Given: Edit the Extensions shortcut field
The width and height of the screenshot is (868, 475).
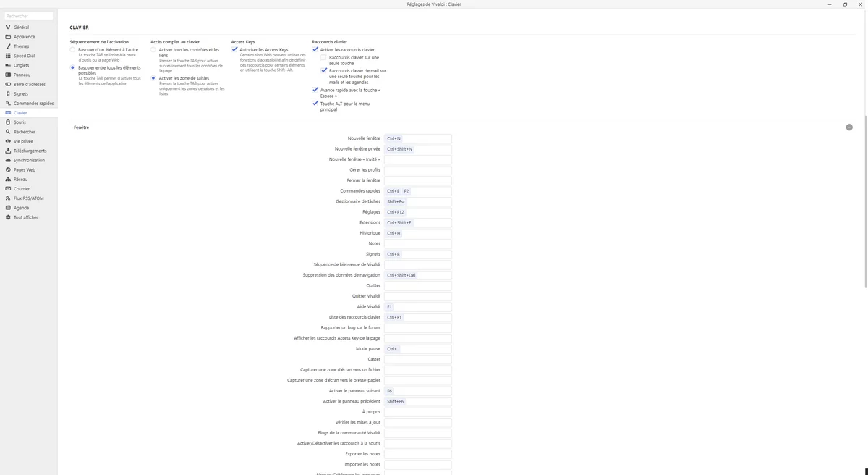Looking at the screenshot, I should tap(418, 222).
